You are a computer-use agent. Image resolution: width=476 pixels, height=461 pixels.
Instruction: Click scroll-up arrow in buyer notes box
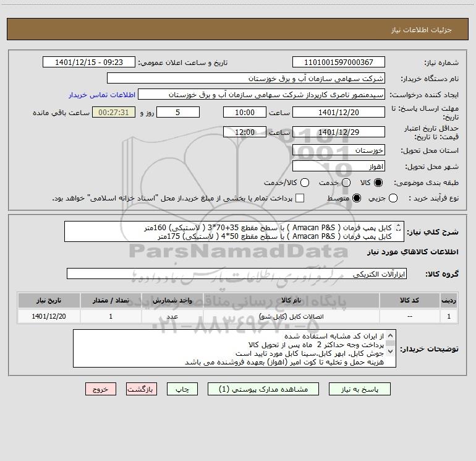[391, 336]
